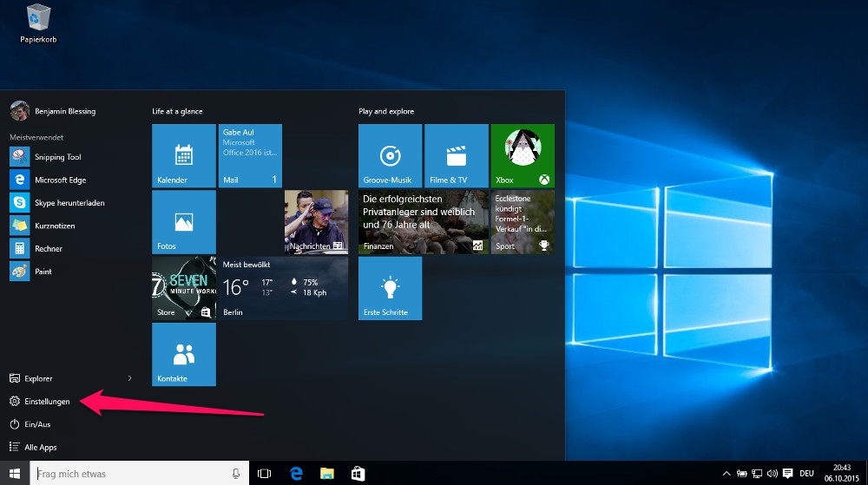Image resolution: width=868 pixels, height=485 pixels.
Task: Click the Cortana microphone icon
Action: [236, 474]
